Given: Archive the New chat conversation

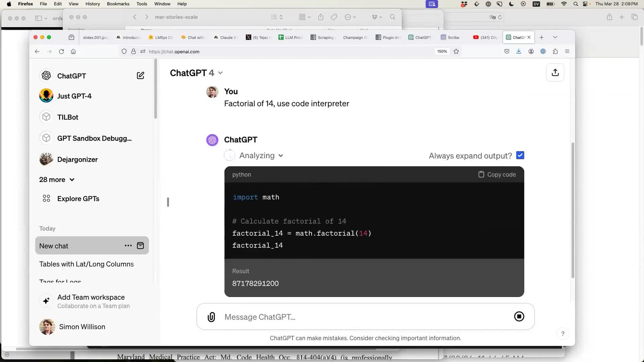Looking at the screenshot, I should tap(141, 246).
